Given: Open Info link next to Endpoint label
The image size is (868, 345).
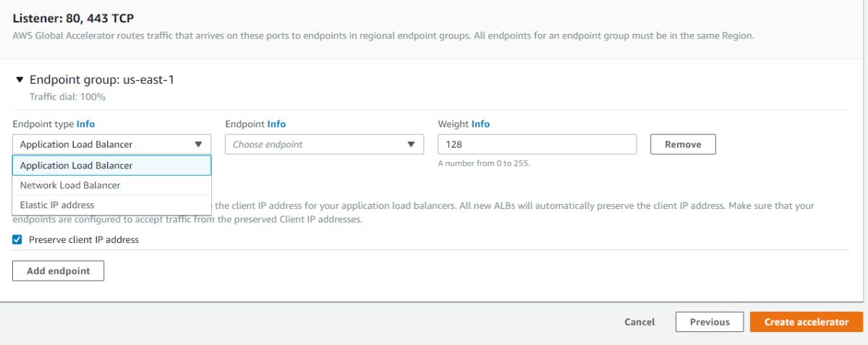Looking at the screenshot, I should click(x=276, y=124).
